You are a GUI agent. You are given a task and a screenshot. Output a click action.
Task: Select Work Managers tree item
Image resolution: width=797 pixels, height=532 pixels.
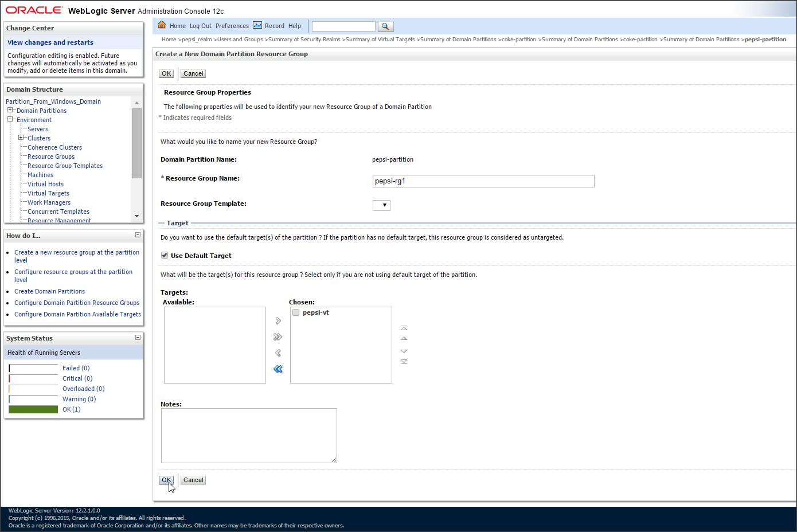pyautogui.click(x=49, y=202)
